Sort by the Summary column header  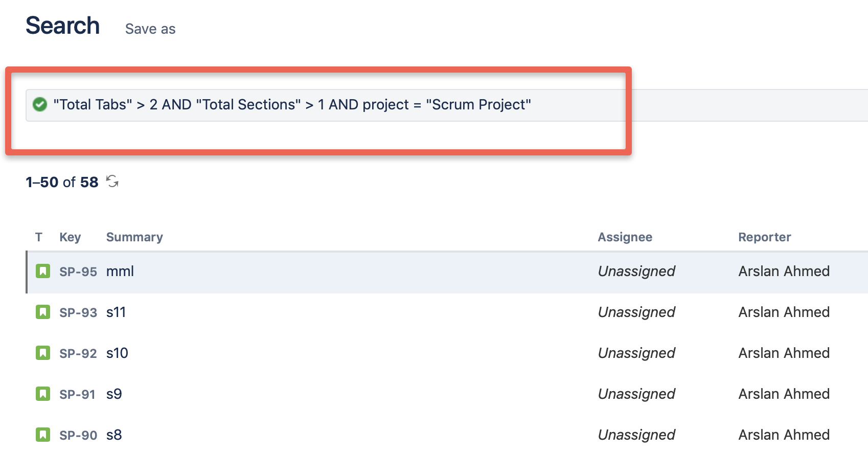(134, 237)
